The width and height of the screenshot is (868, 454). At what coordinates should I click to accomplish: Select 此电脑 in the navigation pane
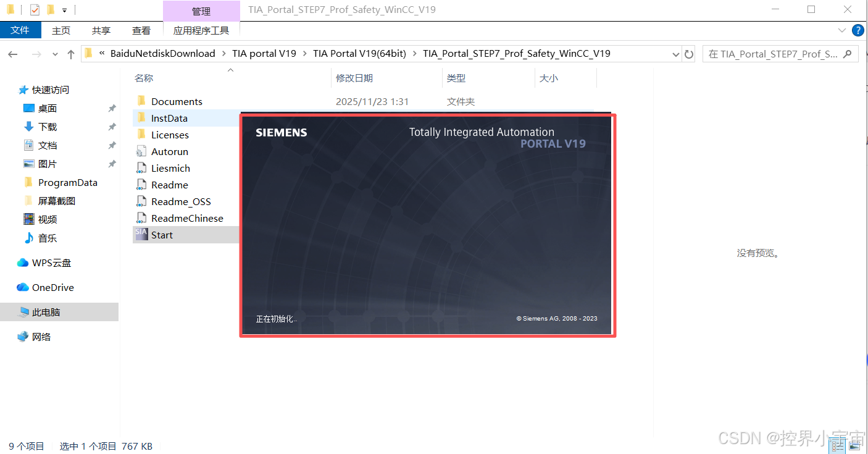[46, 312]
